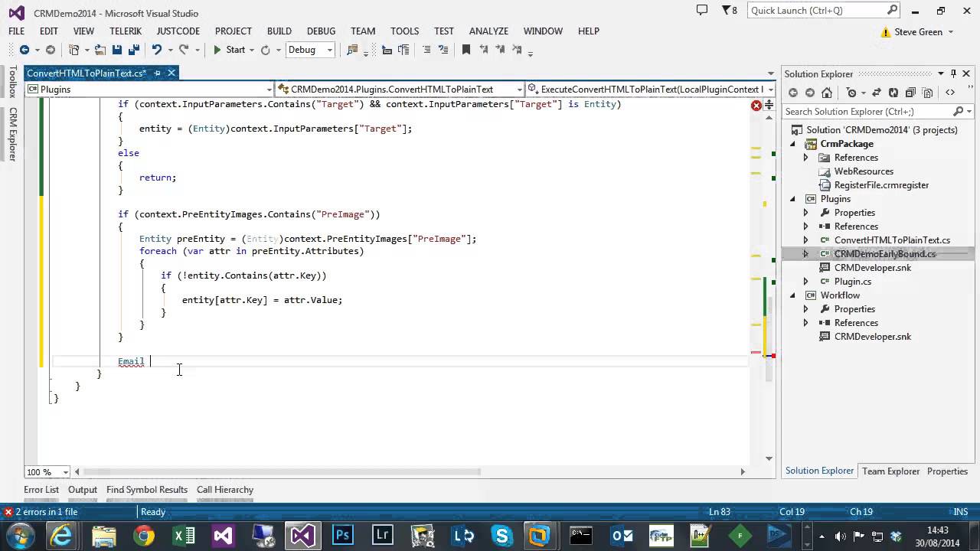Click Refresh icon in Solution Explorer toolbar
Screen dimensions: 980x551
[x=893, y=93]
